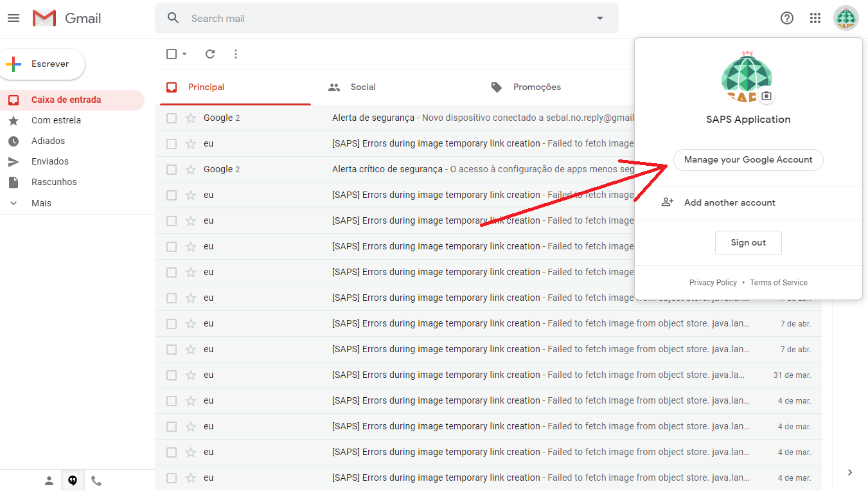Open the main menu hamburger icon

(13, 18)
